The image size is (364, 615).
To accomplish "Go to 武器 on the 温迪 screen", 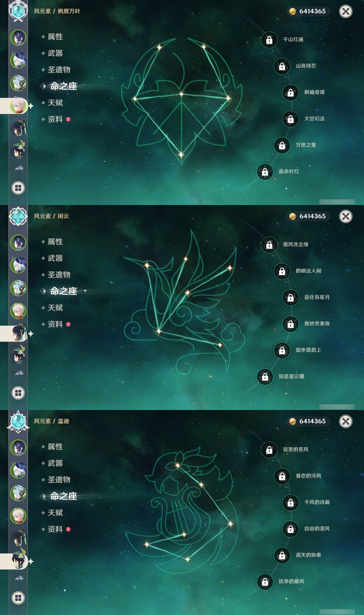I will tap(55, 463).
